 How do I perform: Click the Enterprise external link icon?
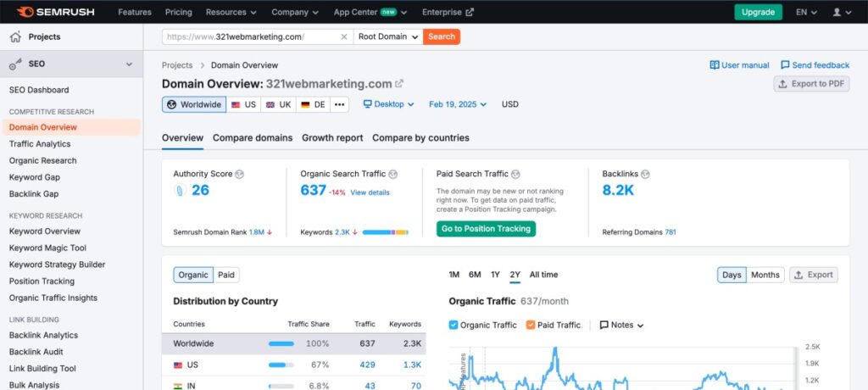(470, 12)
